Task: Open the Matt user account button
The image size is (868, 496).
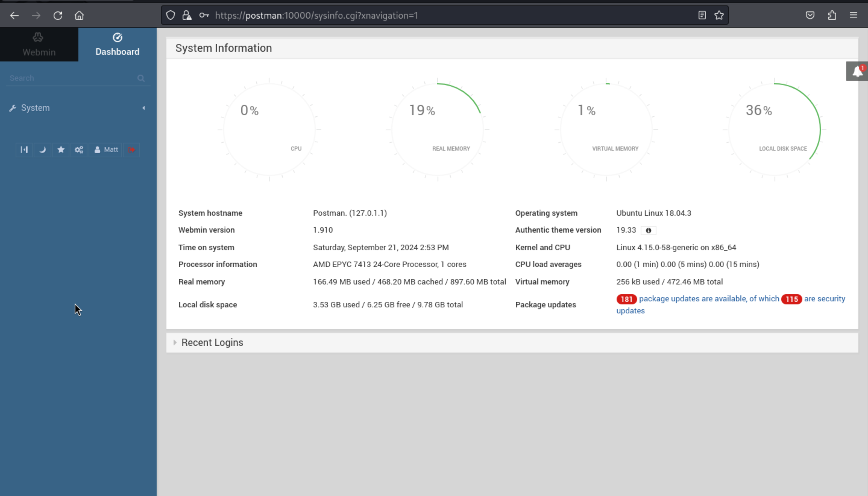Action: 105,150
